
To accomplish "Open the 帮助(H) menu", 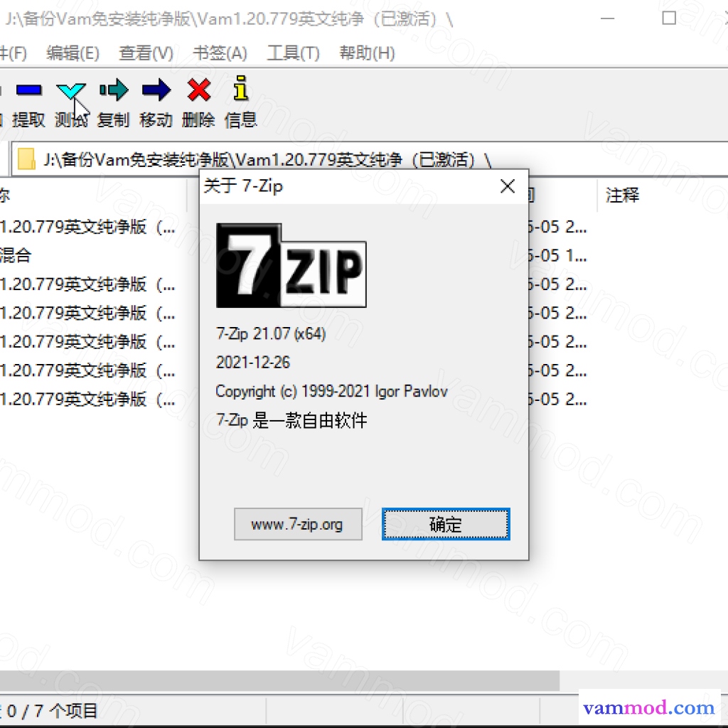I will pyautogui.click(x=368, y=53).
